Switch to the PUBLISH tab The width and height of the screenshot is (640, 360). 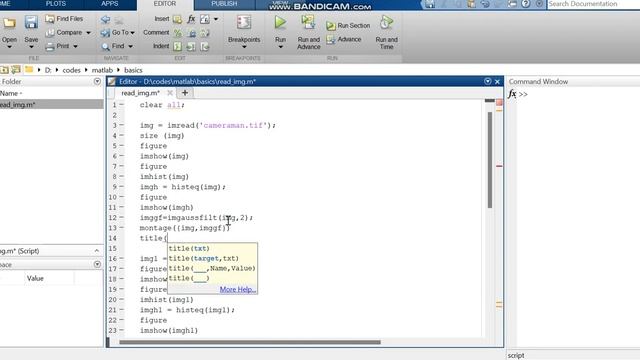click(x=224, y=4)
